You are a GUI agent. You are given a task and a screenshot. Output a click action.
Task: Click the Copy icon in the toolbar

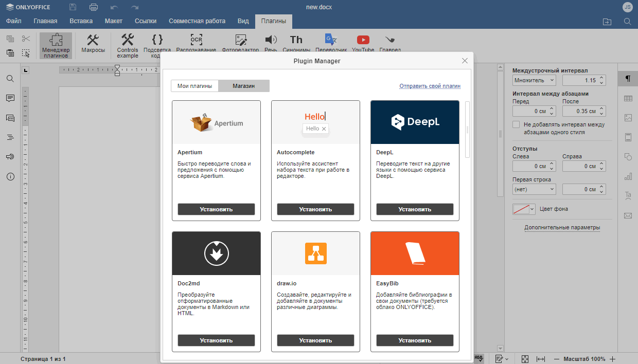click(x=10, y=39)
